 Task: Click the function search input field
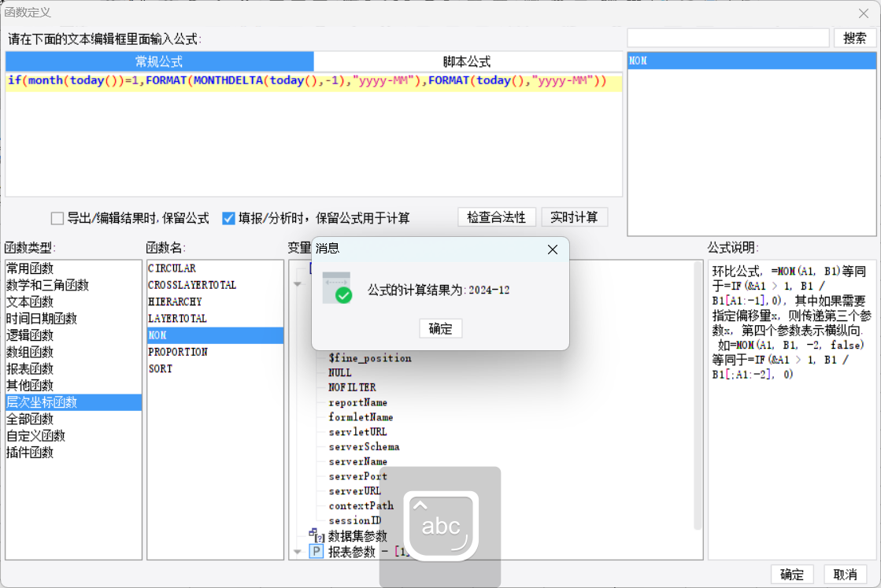tap(728, 38)
